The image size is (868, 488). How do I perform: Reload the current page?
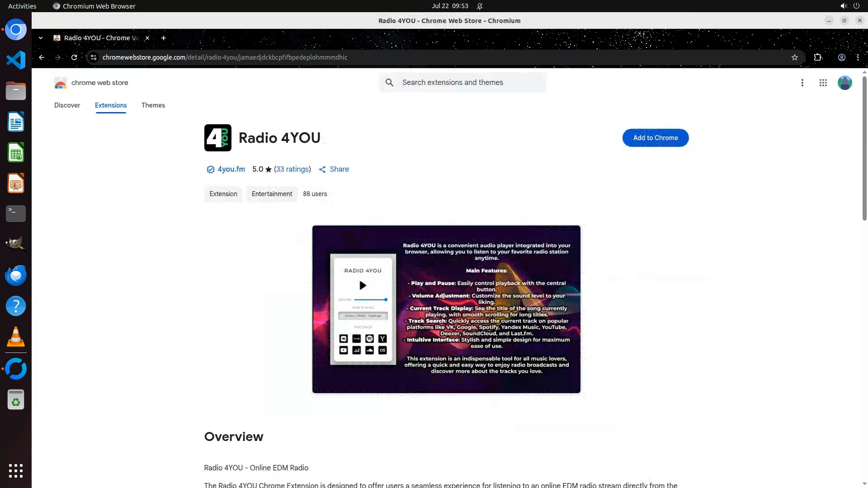click(x=74, y=57)
